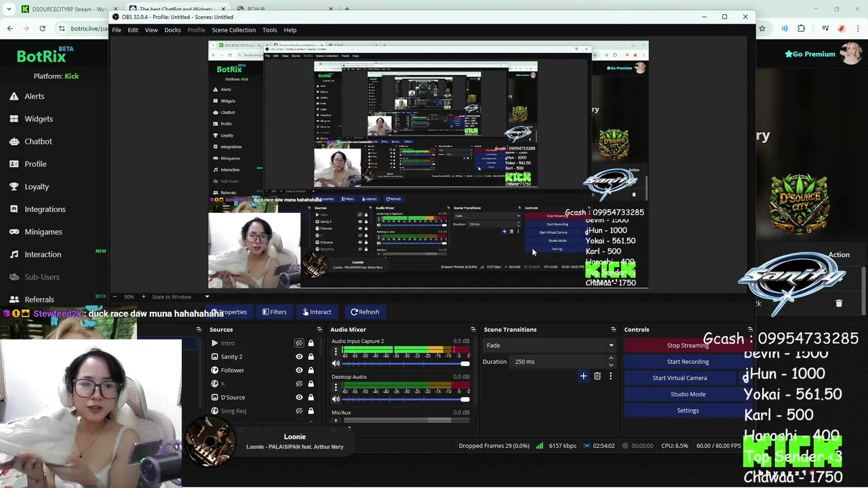The image size is (868, 488).
Task: Open the OBS File menu
Action: pyautogui.click(x=117, y=30)
